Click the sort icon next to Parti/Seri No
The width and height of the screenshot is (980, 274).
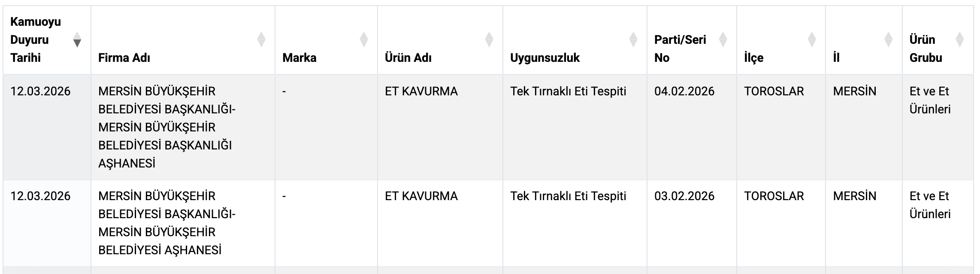(x=723, y=39)
